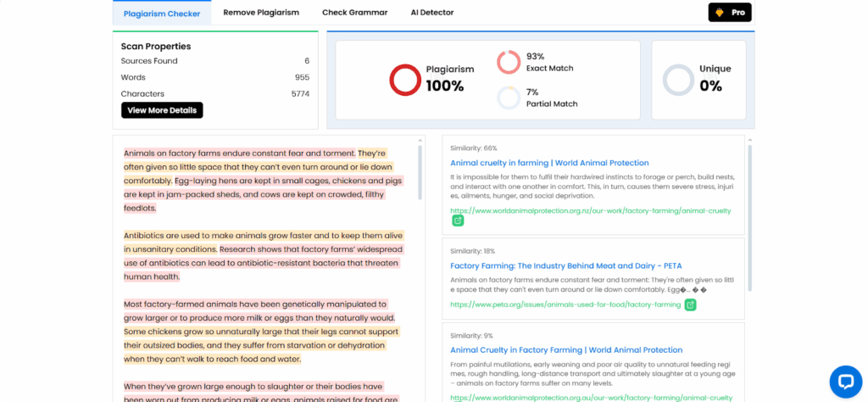Click the 'Similarity: 9%' label

point(471,336)
